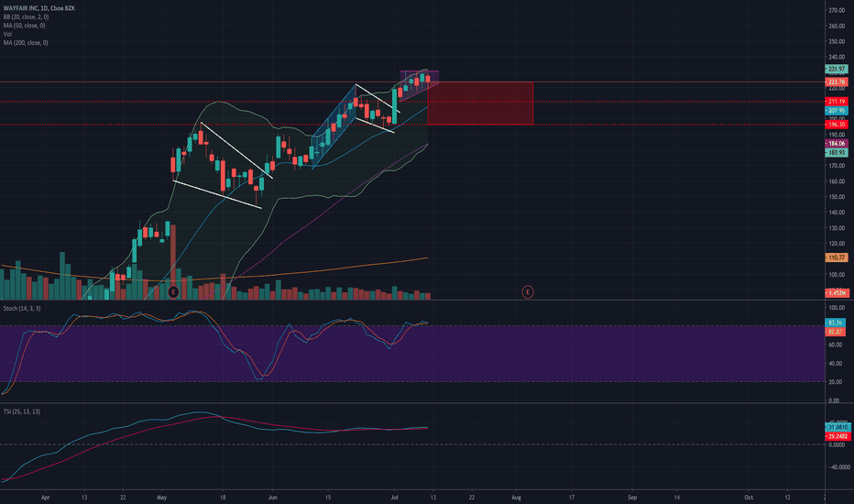Click the 207.95 price label
The image size is (854, 504).
click(x=837, y=111)
